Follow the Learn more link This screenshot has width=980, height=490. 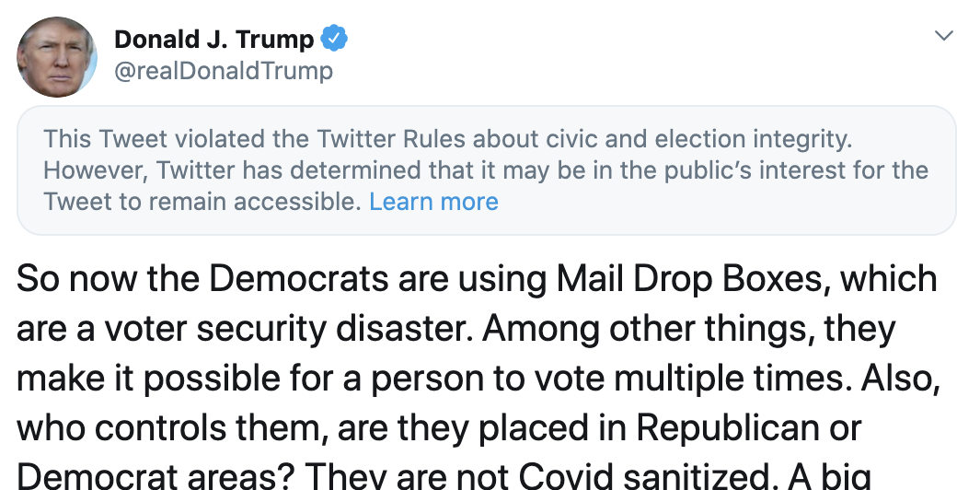coord(433,202)
